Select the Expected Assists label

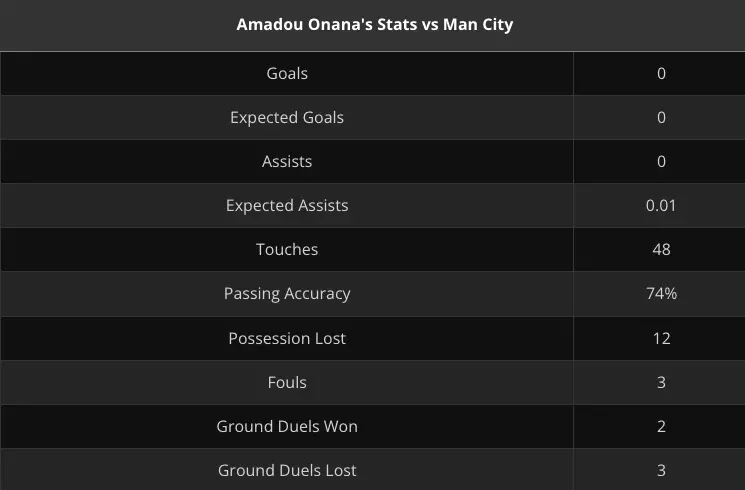point(287,205)
